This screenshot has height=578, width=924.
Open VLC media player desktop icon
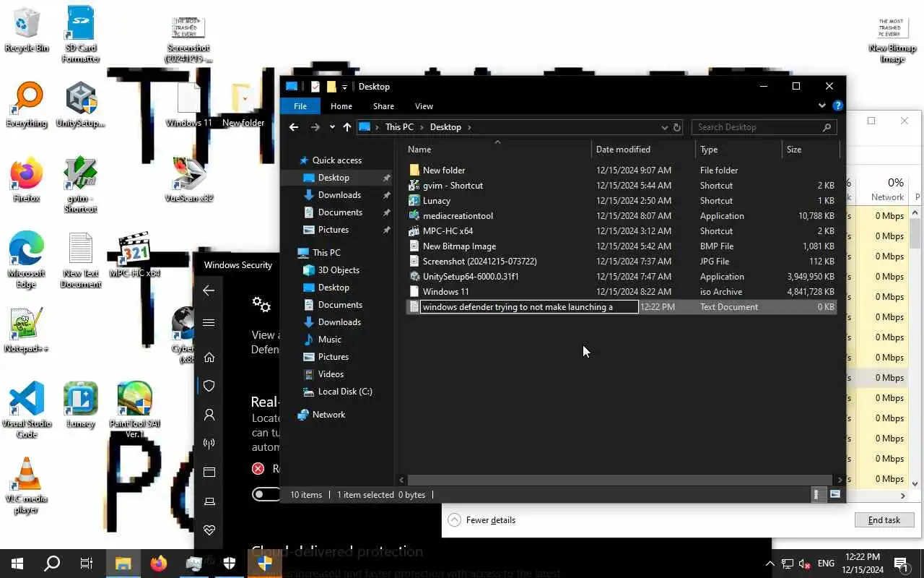click(x=26, y=485)
